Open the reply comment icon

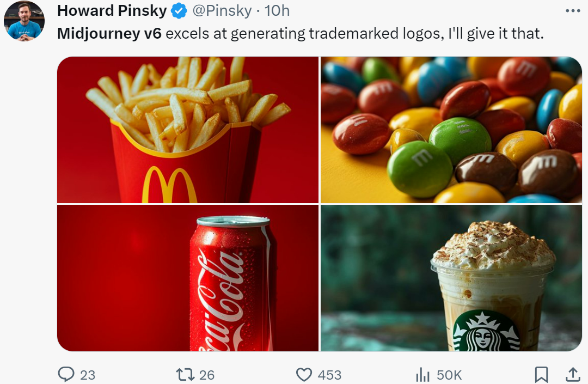click(x=66, y=374)
